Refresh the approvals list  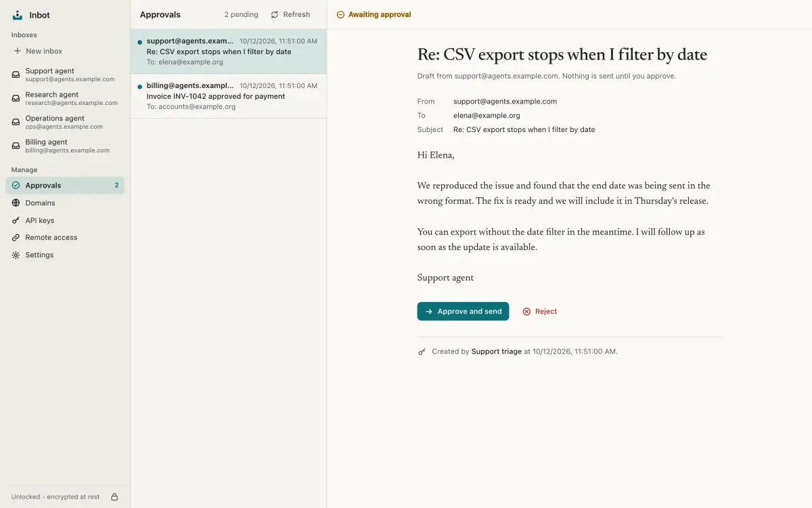click(290, 14)
